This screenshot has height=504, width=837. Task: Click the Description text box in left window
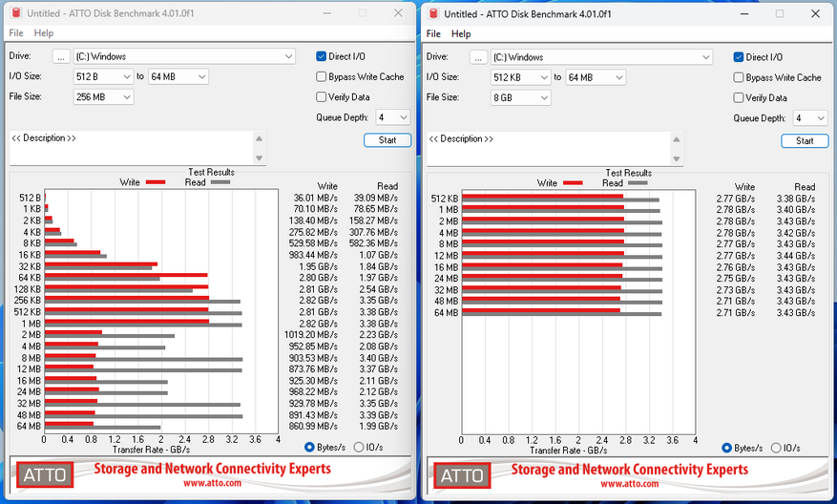(x=131, y=148)
